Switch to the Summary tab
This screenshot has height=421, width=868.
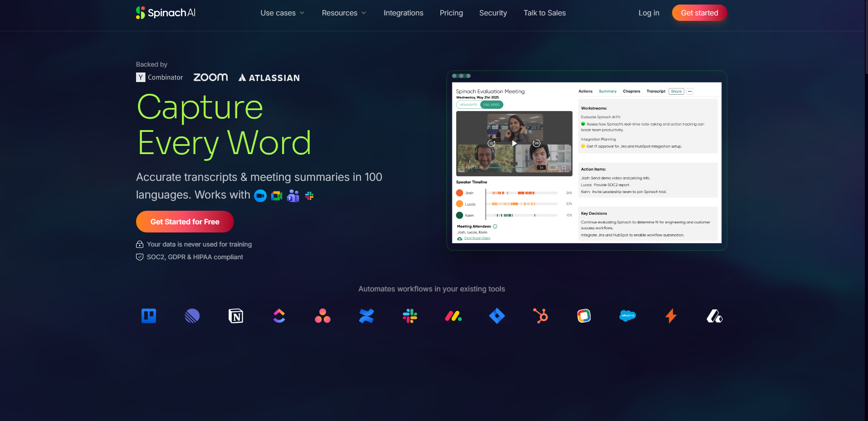click(x=608, y=92)
